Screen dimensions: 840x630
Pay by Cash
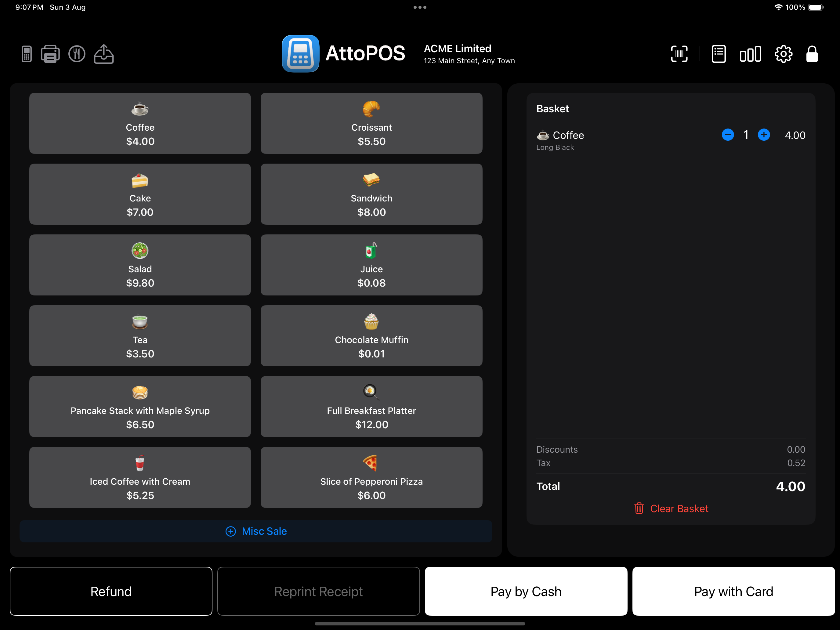click(526, 591)
